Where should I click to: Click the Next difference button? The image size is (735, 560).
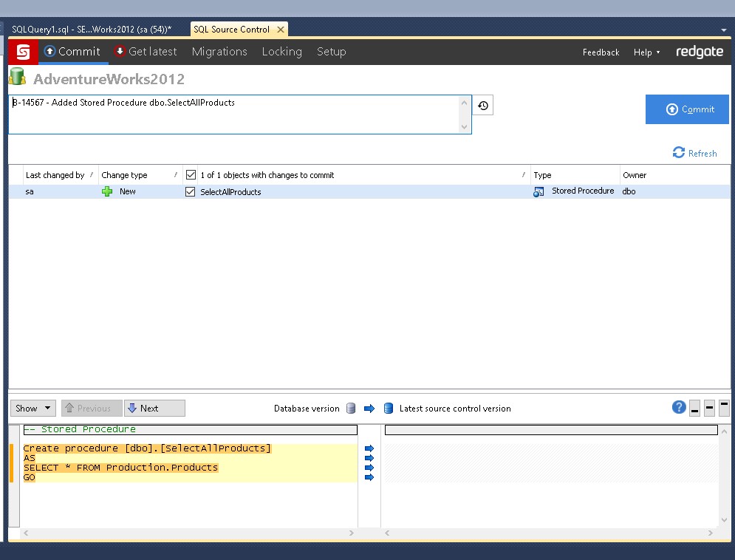pyautogui.click(x=154, y=408)
